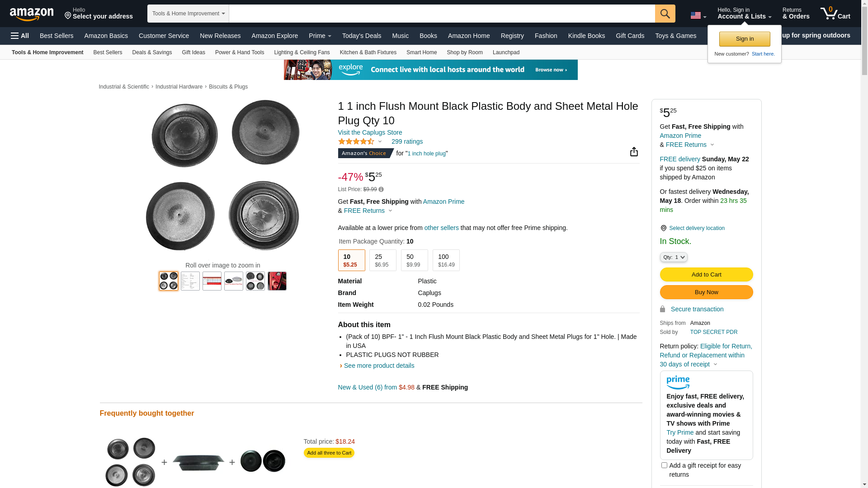This screenshot has height=488, width=868.
Task: Expand the Tools & Home Improvement search category
Action: tap(188, 14)
